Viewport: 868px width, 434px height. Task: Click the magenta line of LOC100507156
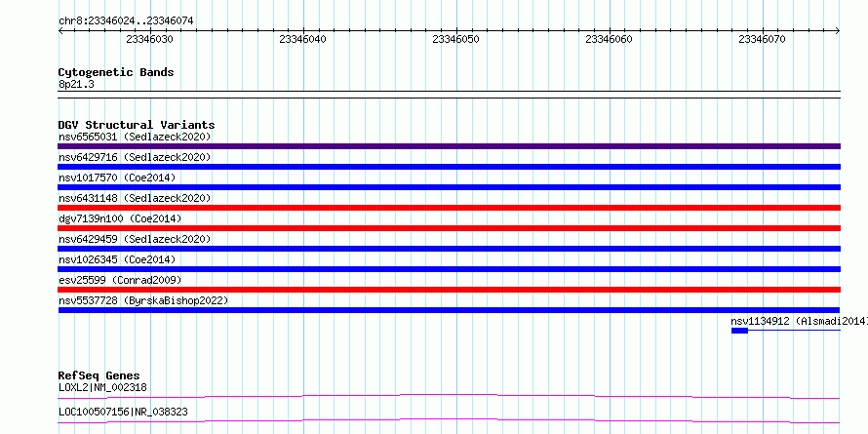pyautogui.click(x=449, y=420)
